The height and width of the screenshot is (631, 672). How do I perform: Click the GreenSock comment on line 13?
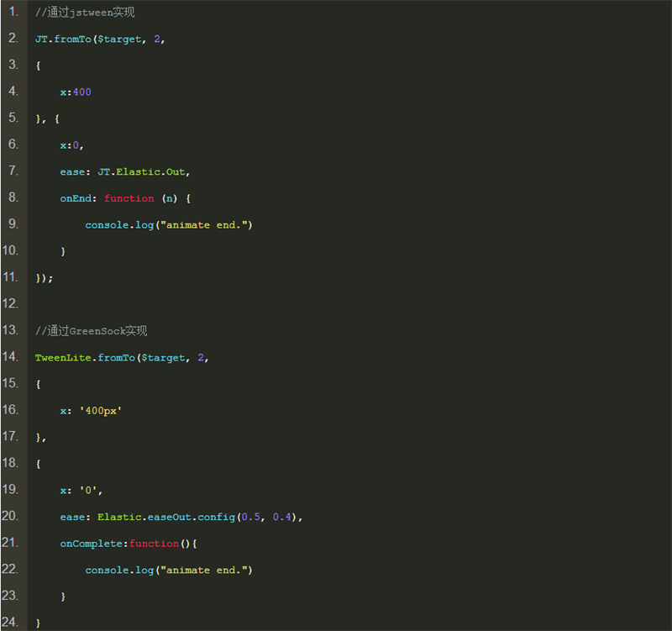point(92,331)
